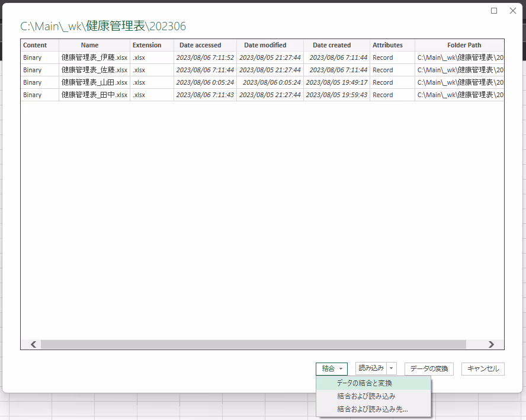Image resolution: width=526 pixels, height=420 pixels.
Task: Click date accessed 2023/08/06 7:11:52
Action: coord(205,57)
